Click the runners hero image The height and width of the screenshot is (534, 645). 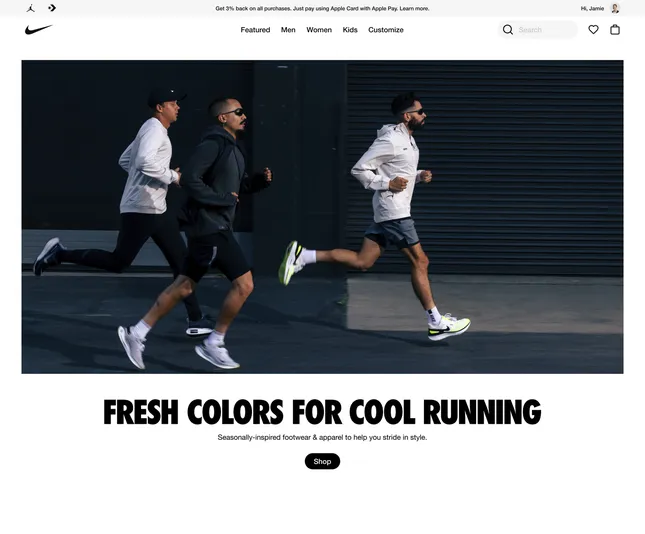pyautogui.click(x=322, y=217)
